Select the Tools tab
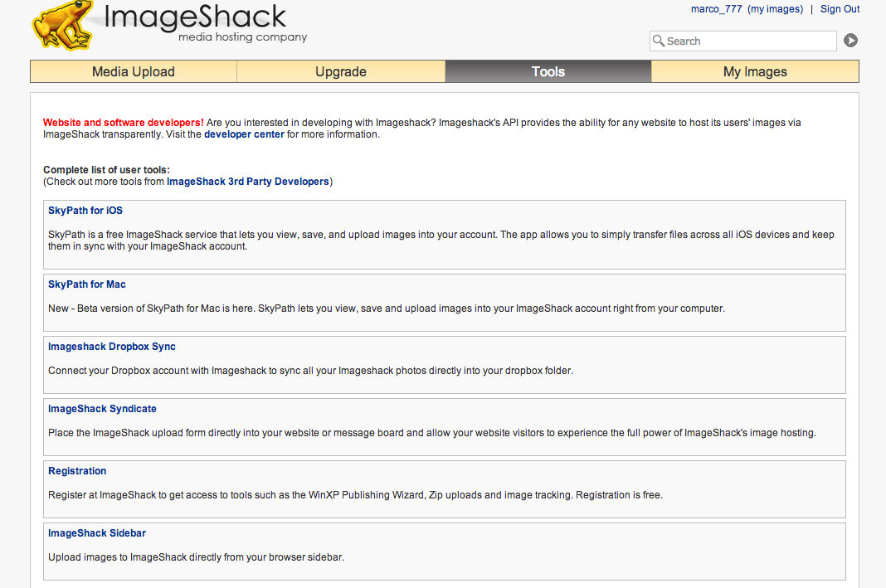The height and width of the screenshot is (588, 886). pyautogui.click(x=548, y=72)
